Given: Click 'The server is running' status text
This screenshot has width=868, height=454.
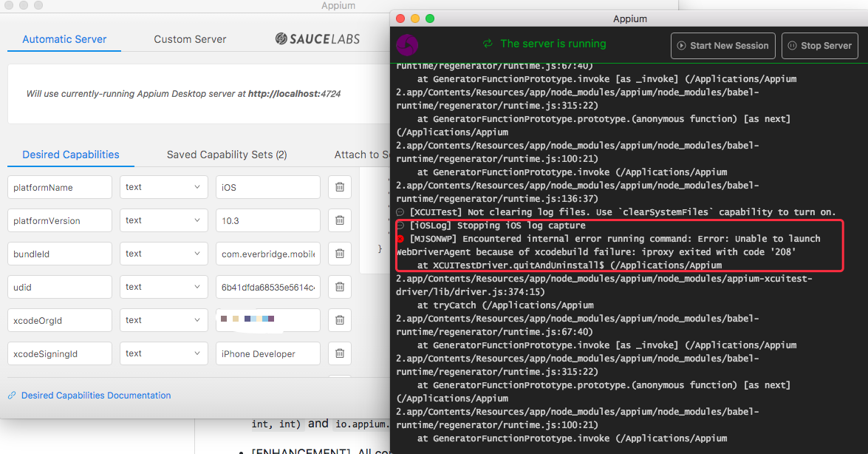Looking at the screenshot, I should [x=553, y=44].
